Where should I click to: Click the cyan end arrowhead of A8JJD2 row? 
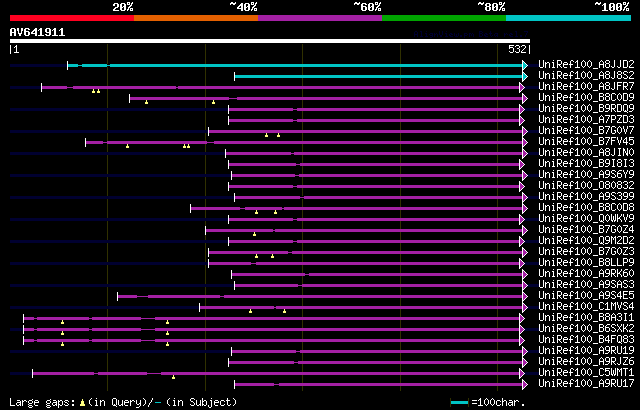point(525,65)
